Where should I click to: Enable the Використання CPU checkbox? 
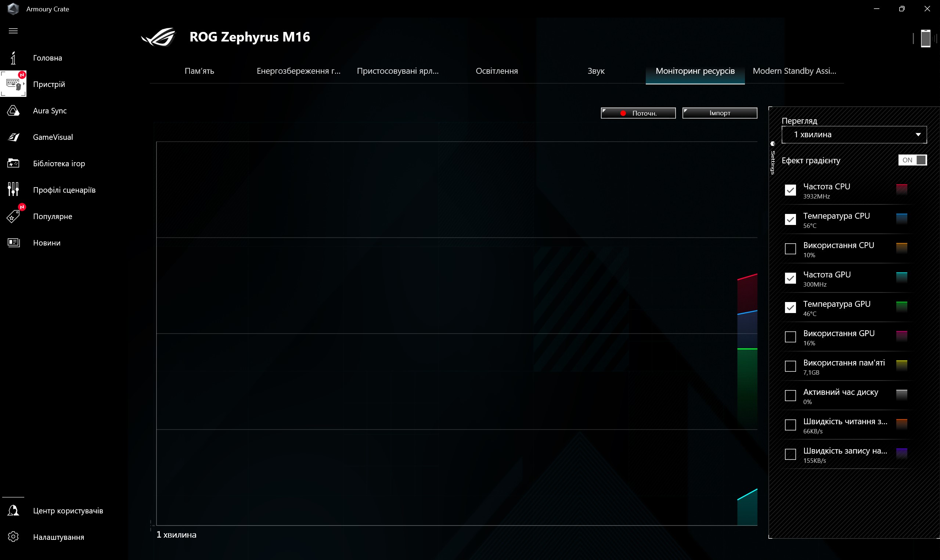pyautogui.click(x=790, y=249)
